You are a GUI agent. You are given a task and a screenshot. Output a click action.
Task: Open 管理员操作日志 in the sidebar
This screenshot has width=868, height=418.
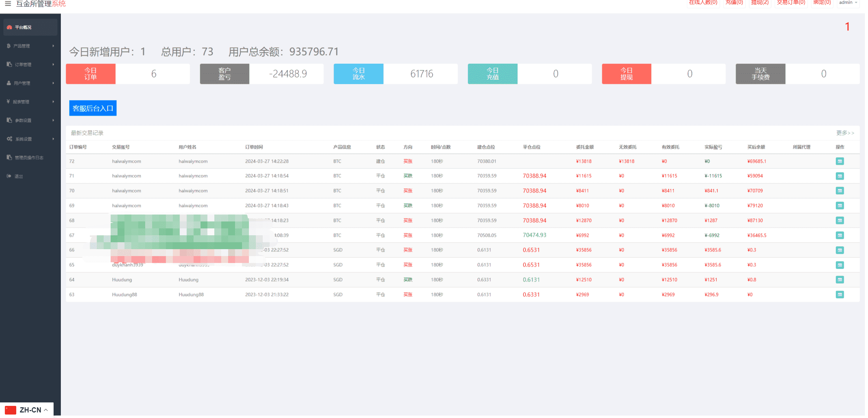(x=30, y=157)
